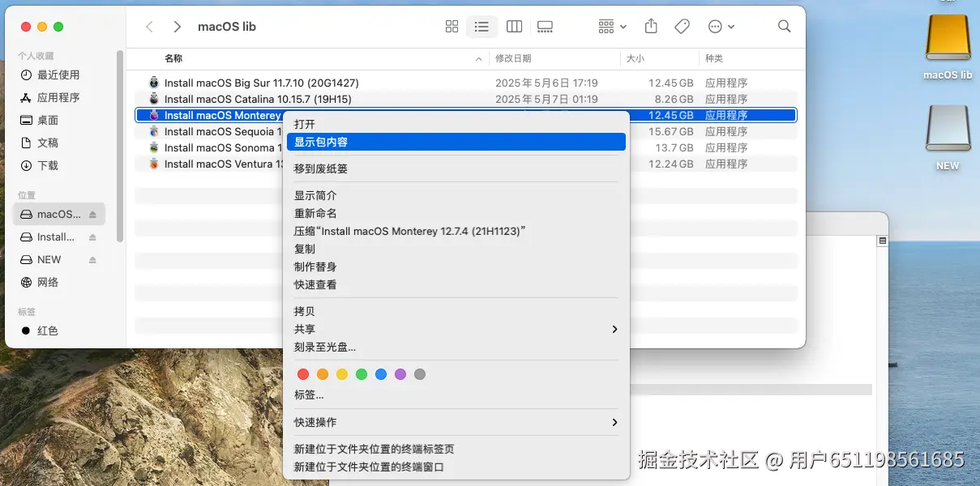
Task: Click the Big Sur installer icon
Action: 154,83
